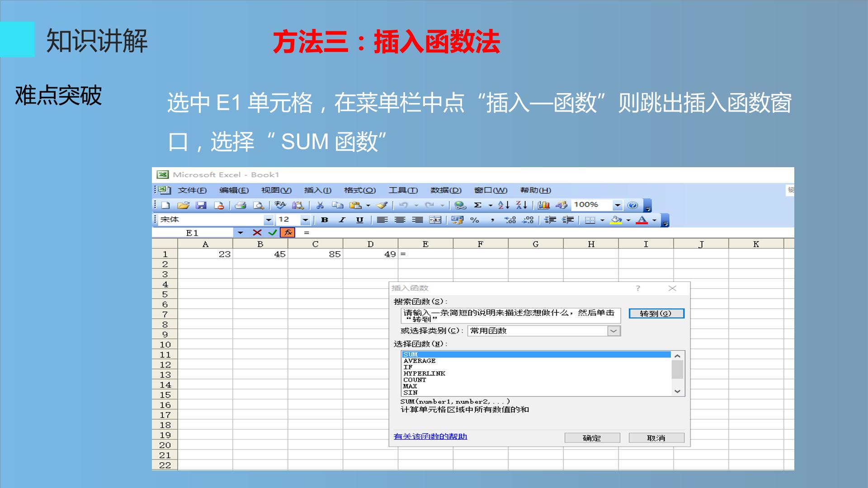Click the Decrease Indent icon
868x488 pixels.
(550, 220)
